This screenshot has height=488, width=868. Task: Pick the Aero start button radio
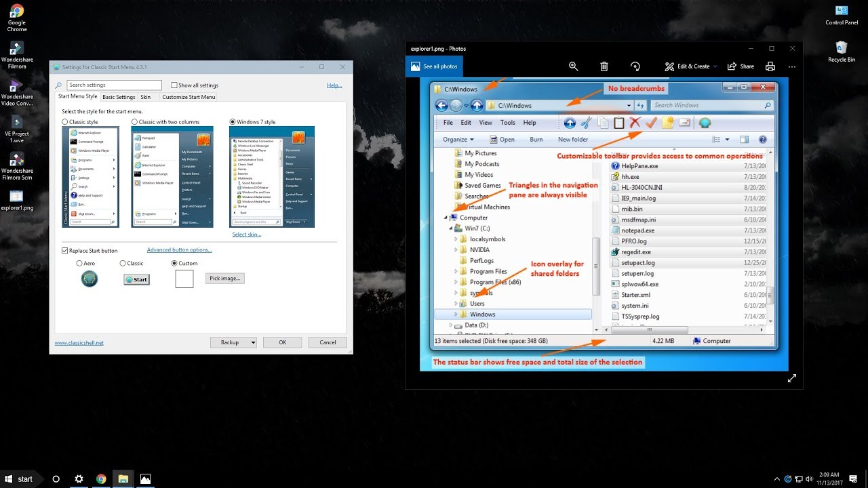tap(79, 263)
